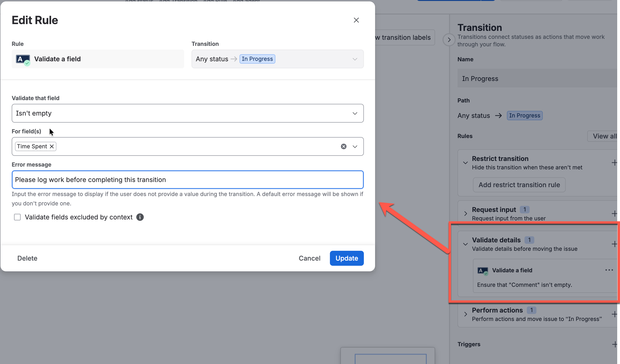The height and width of the screenshot is (364, 620).
Task: Cancel editing the rule
Action: [309, 258]
